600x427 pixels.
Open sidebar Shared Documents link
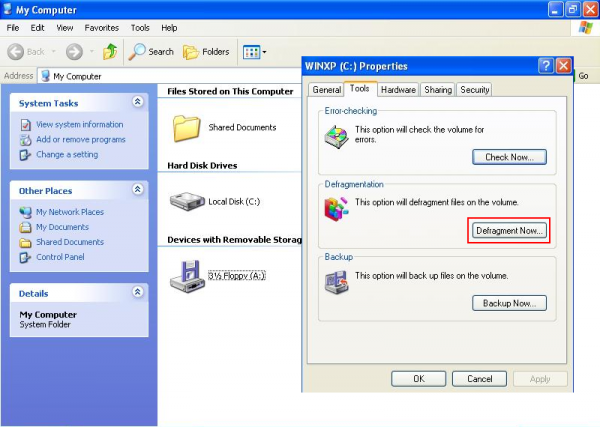70,242
